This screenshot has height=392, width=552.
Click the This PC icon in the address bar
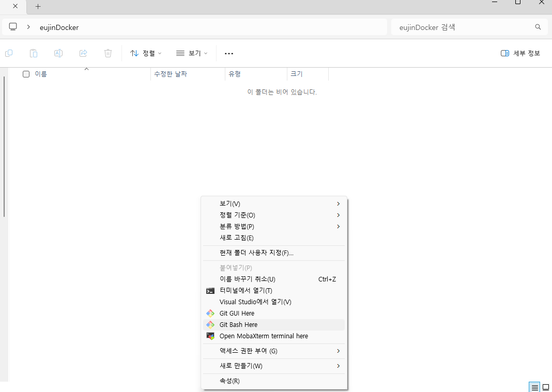coord(12,26)
